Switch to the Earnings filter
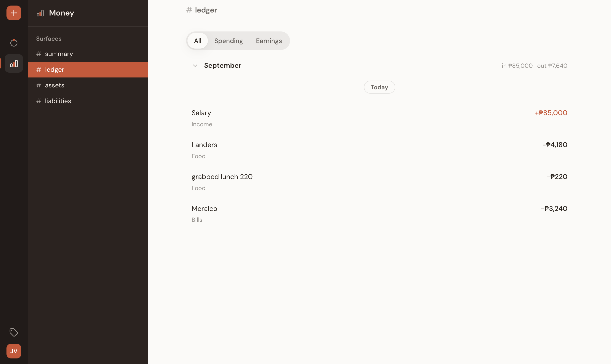611x364 pixels. click(x=269, y=41)
